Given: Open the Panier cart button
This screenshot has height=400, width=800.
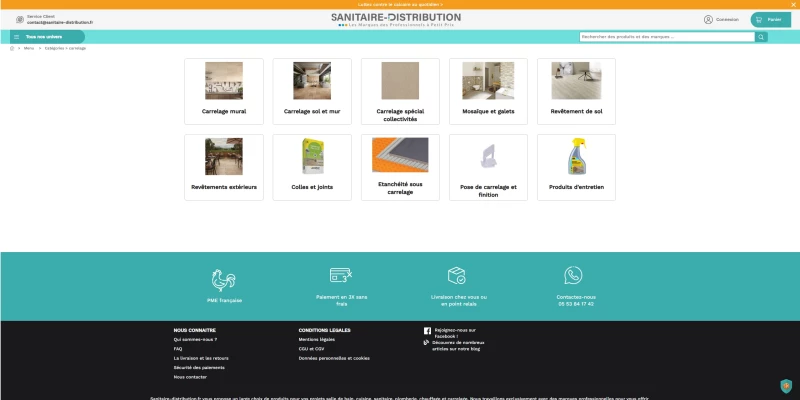Looking at the screenshot, I should pos(770,19).
